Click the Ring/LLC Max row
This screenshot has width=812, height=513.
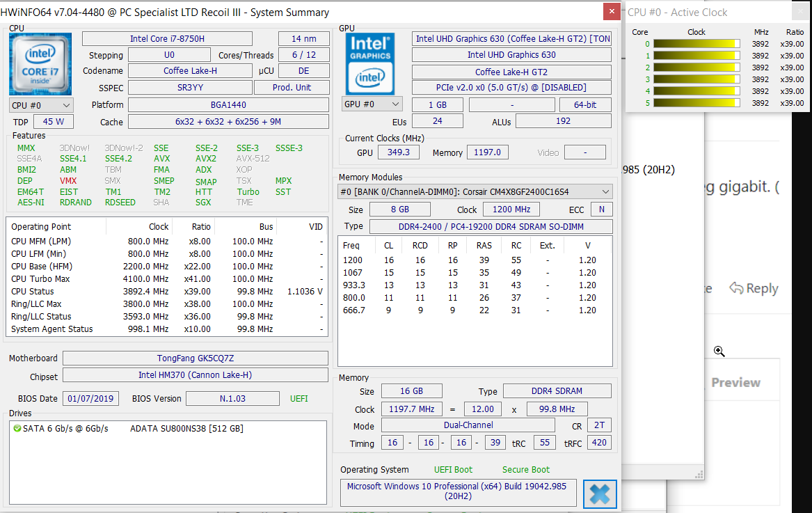[167, 304]
